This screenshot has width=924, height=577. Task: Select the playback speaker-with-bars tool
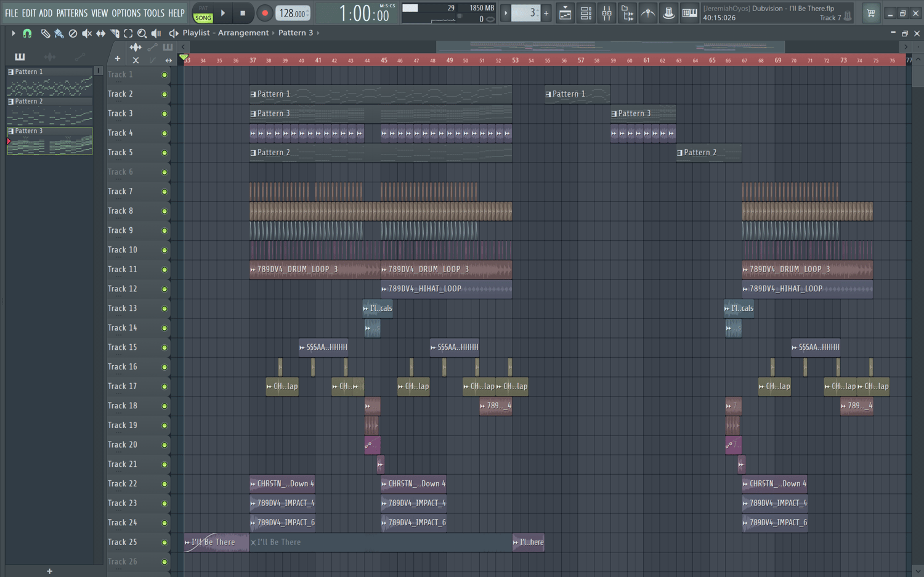pyautogui.click(x=156, y=33)
